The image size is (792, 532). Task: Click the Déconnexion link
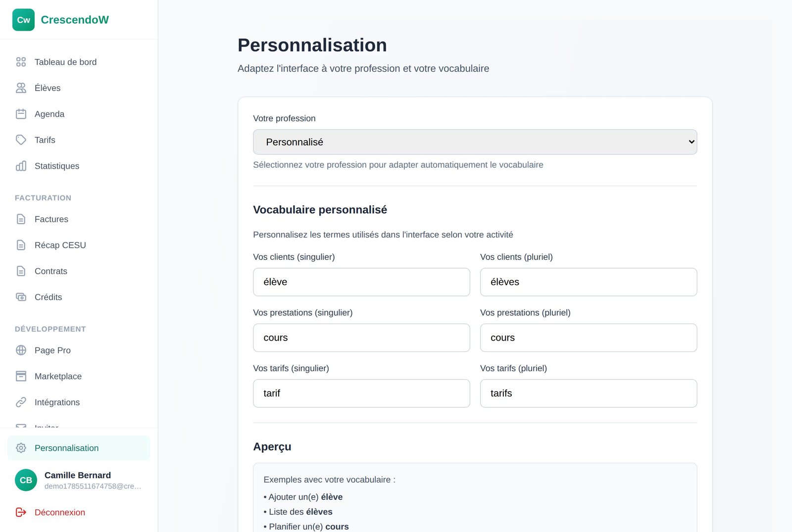point(79,512)
